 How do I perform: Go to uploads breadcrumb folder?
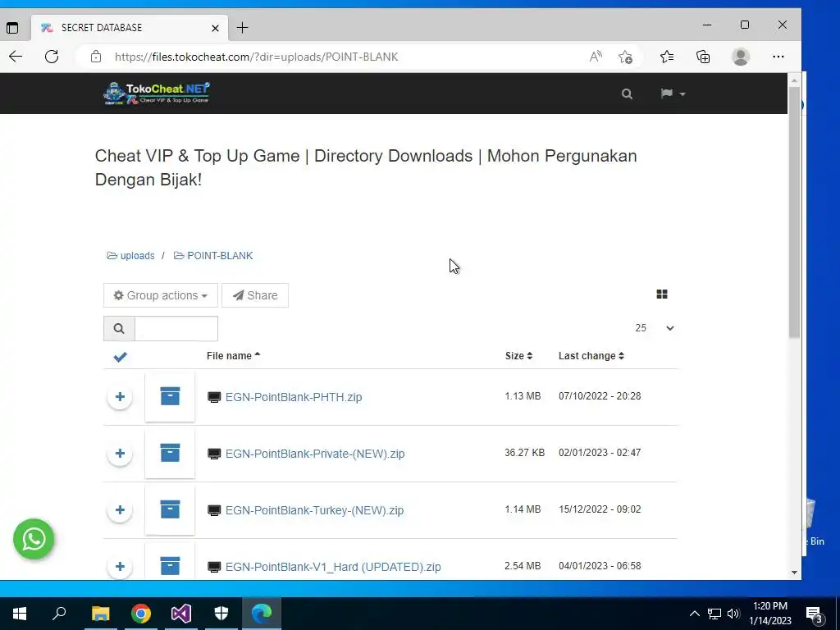130,256
